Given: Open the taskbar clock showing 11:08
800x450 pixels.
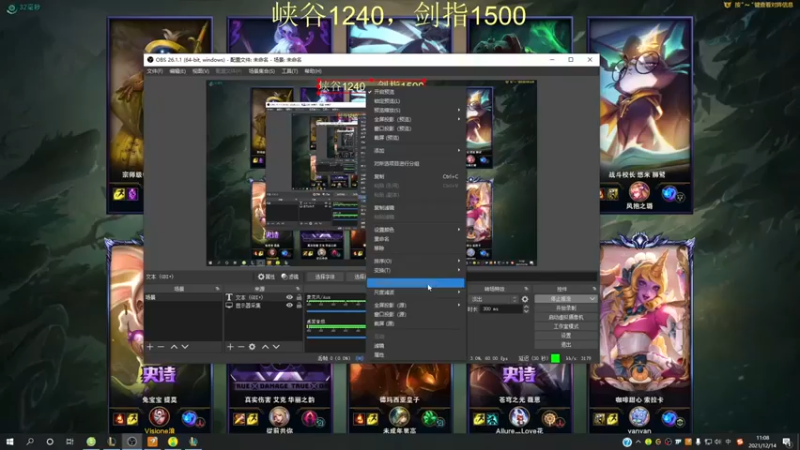Looking at the screenshot, I should coord(762,441).
